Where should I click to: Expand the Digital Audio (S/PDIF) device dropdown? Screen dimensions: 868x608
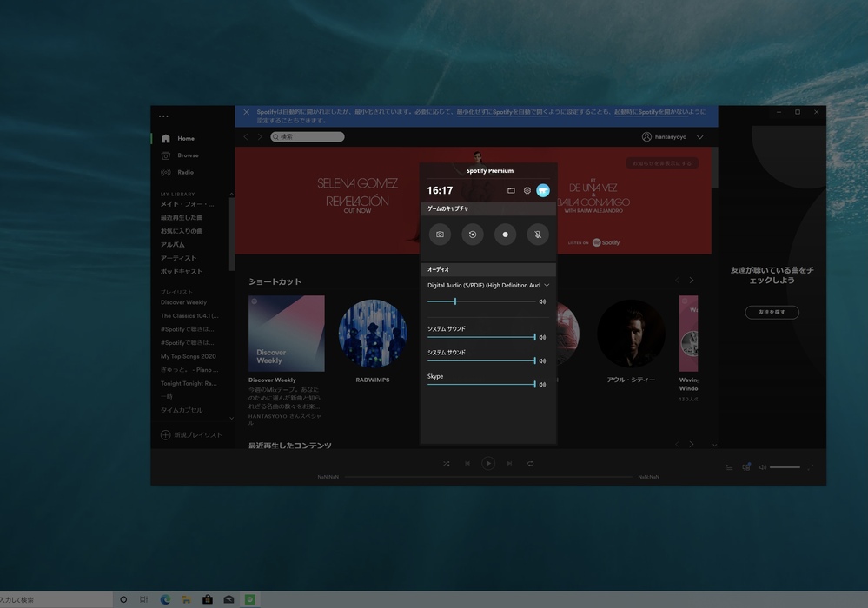pyautogui.click(x=547, y=286)
